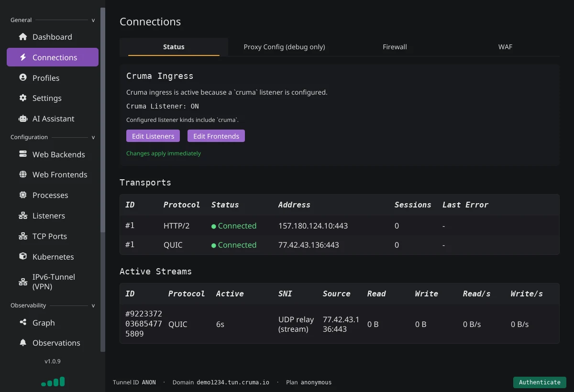Open Dashboard from the sidebar
This screenshot has height=392, width=574.
tap(53, 37)
